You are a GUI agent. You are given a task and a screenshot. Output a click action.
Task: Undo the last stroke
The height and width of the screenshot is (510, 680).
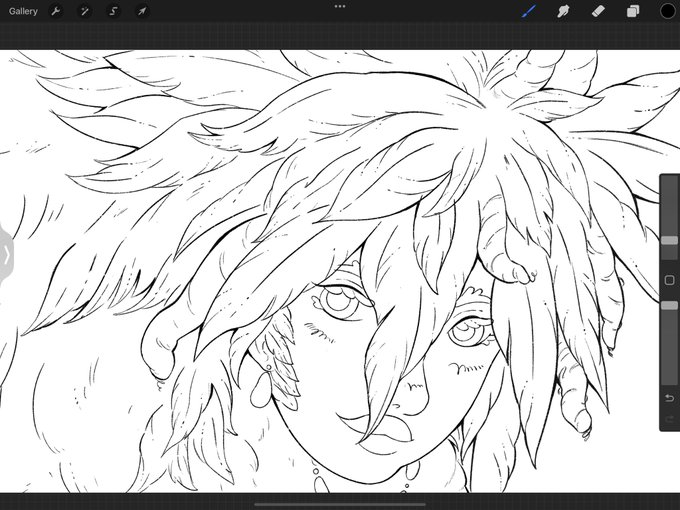tap(669, 398)
